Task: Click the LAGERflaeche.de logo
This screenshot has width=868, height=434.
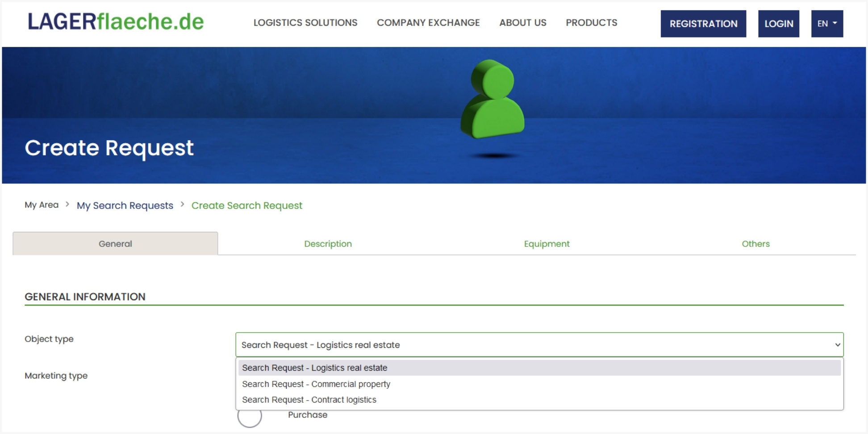Action: [116, 21]
